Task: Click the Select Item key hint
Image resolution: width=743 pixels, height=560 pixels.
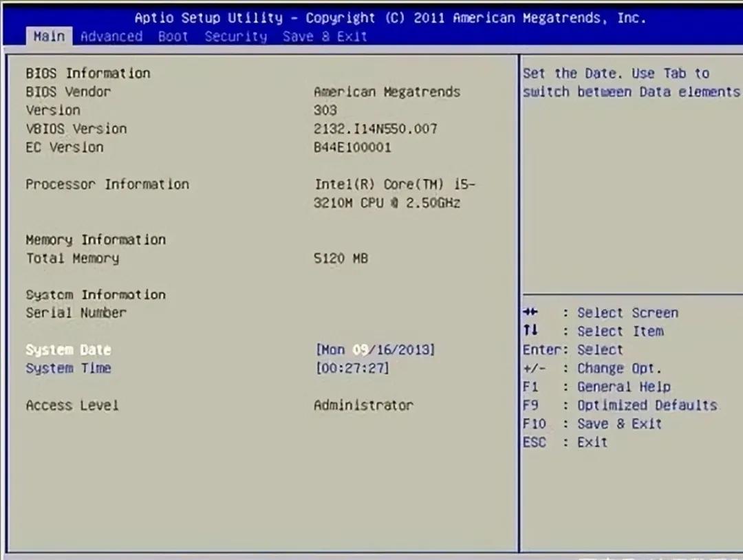Action: coord(593,331)
